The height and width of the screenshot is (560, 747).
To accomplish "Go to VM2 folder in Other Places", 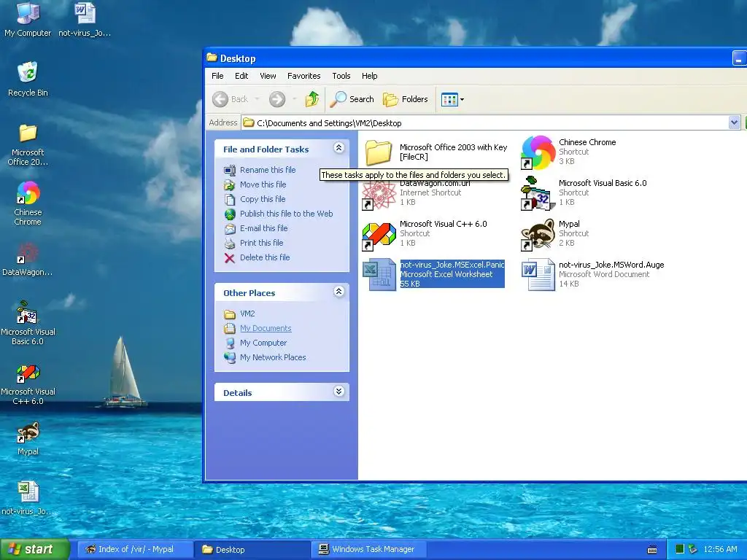I will [x=239, y=314].
